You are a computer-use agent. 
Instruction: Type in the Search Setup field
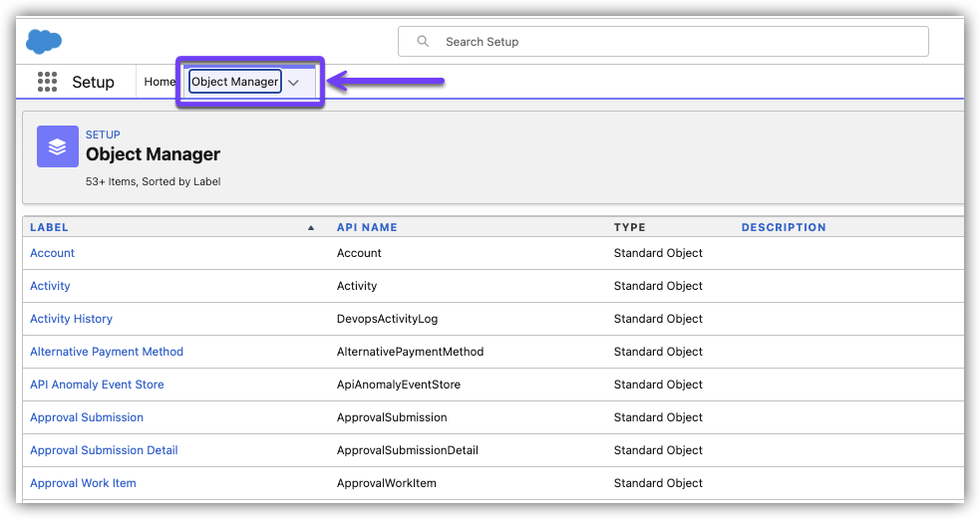tap(678, 42)
